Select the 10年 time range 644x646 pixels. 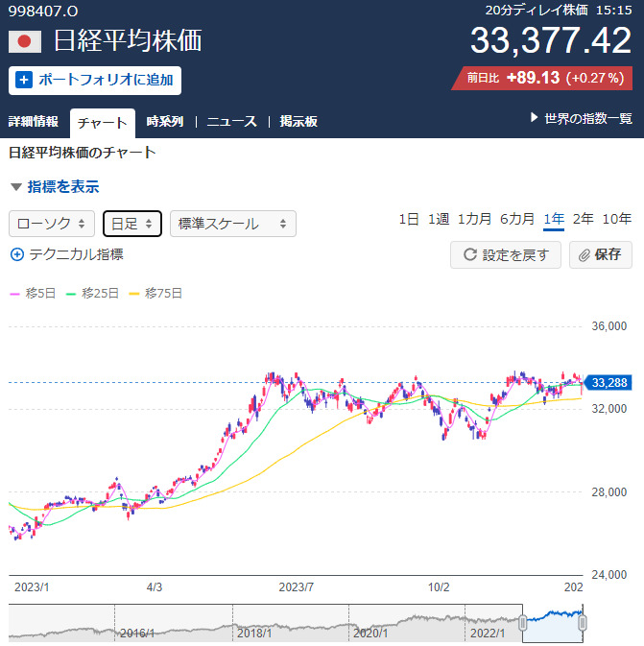point(616,219)
